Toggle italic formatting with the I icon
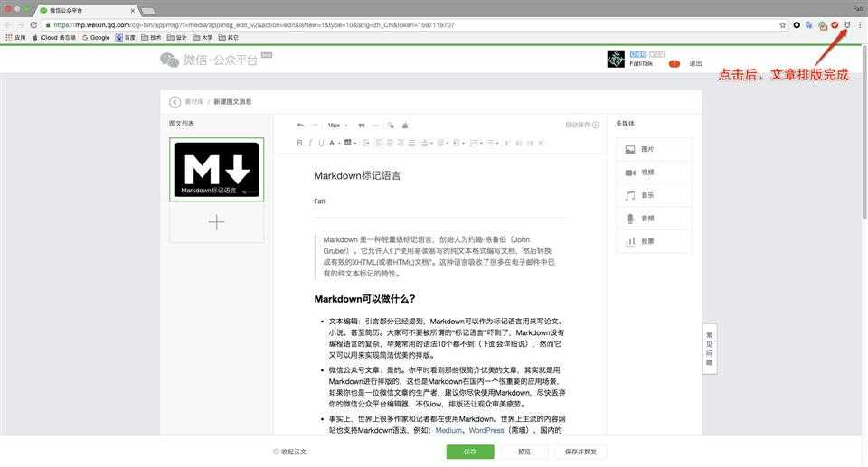The image size is (868, 467). coord(310,143)
